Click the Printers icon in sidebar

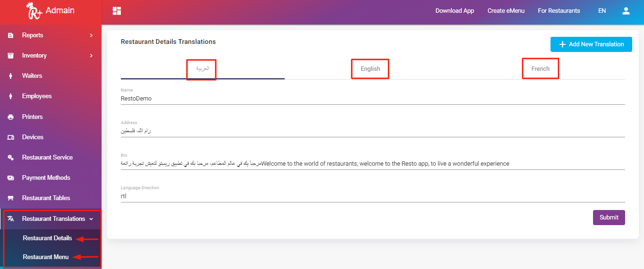pyautogui.click(x=10, y=117)
